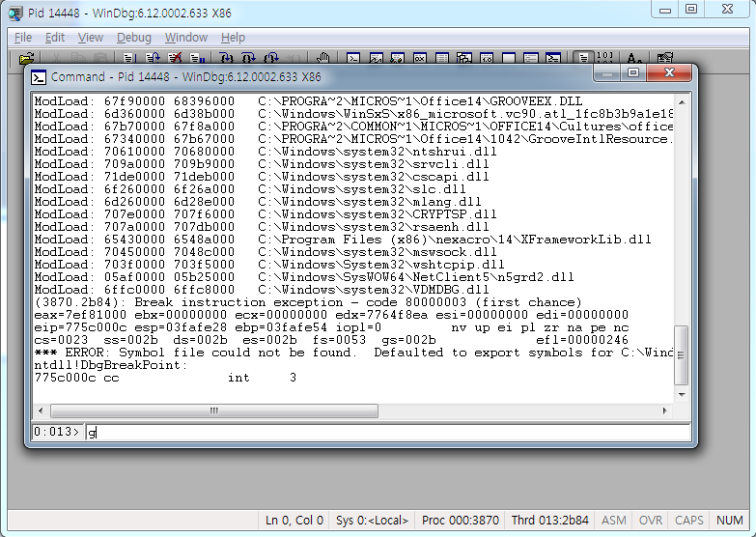Open Processes and Threads toolbar icon
The width and height of the screenshot is (756, 537).
click(x=531, y=58)
